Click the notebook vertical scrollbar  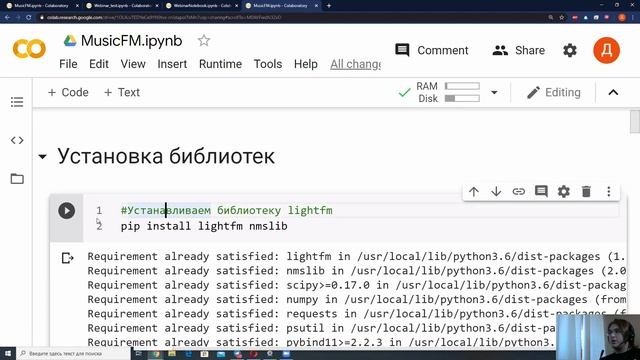coord(635,122)
